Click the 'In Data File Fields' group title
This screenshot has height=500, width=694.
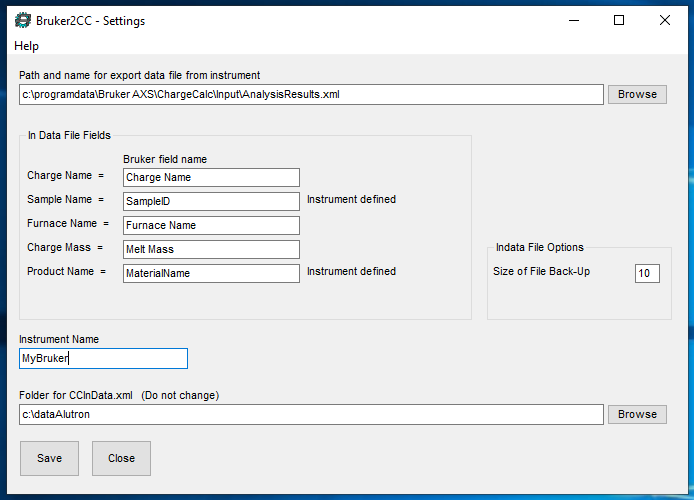click(x=69, y=135)
